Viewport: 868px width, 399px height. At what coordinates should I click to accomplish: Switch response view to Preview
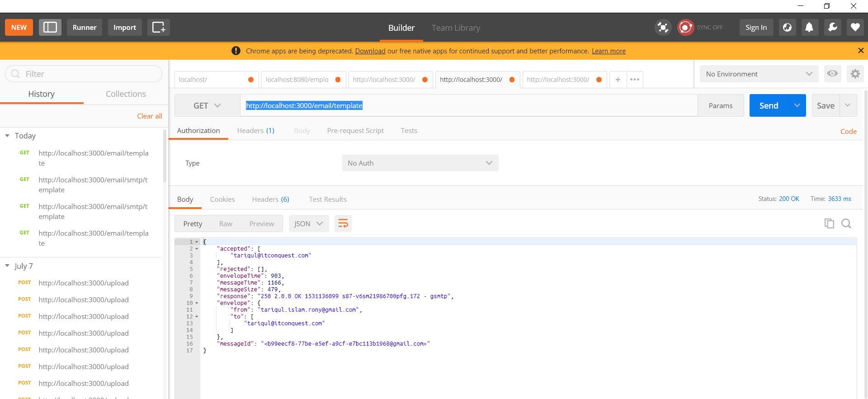pos(261,223)
